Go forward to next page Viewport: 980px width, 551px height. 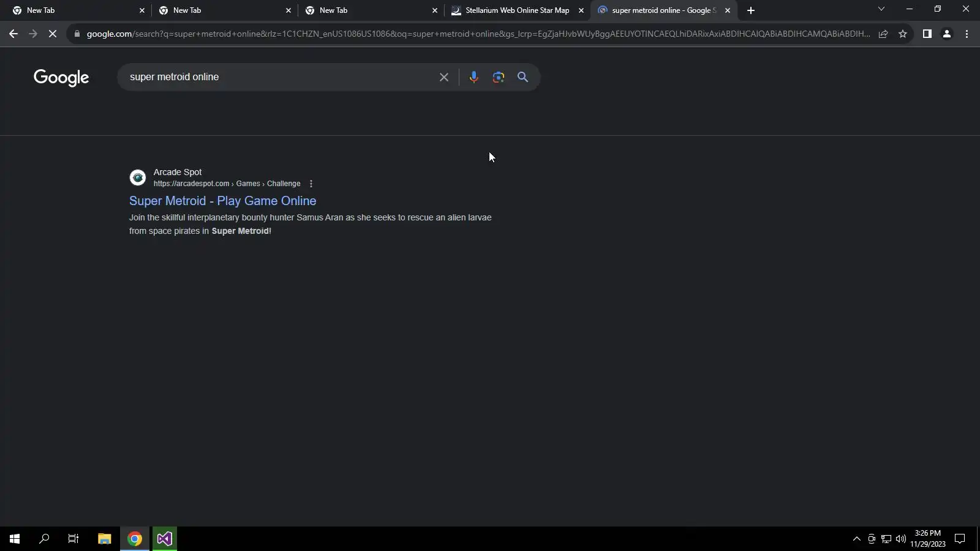click(x=33, y=34)
